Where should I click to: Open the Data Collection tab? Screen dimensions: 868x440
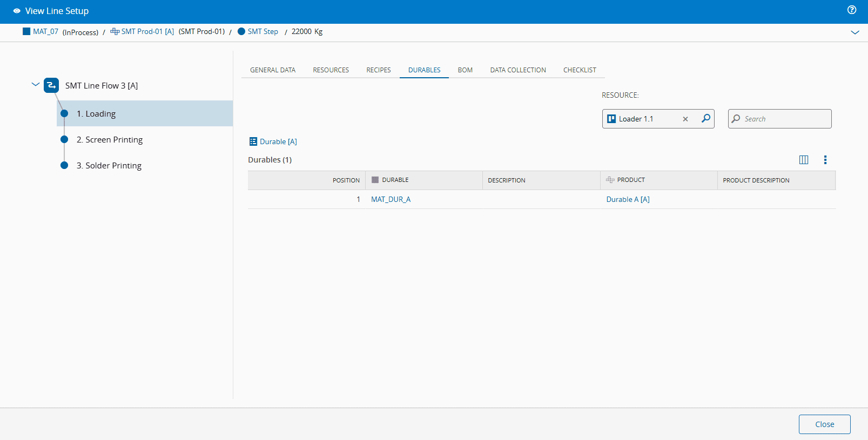pos(517,70)
